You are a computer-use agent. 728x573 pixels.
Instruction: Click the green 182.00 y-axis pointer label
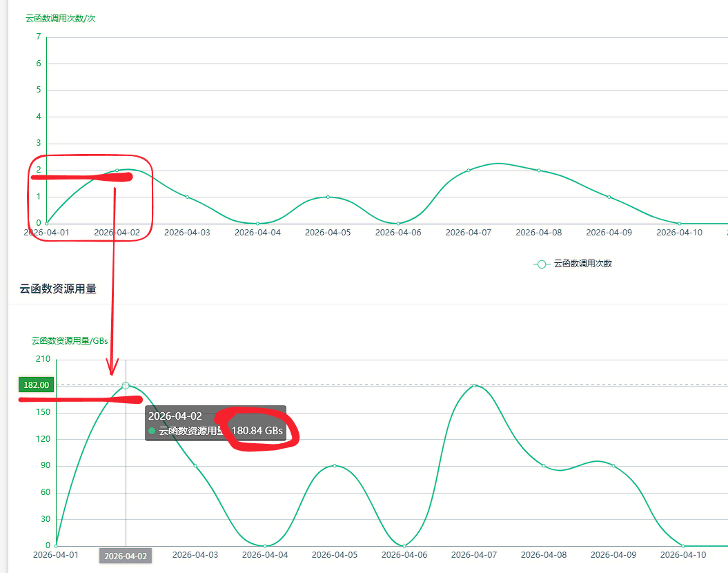point(36,385)
